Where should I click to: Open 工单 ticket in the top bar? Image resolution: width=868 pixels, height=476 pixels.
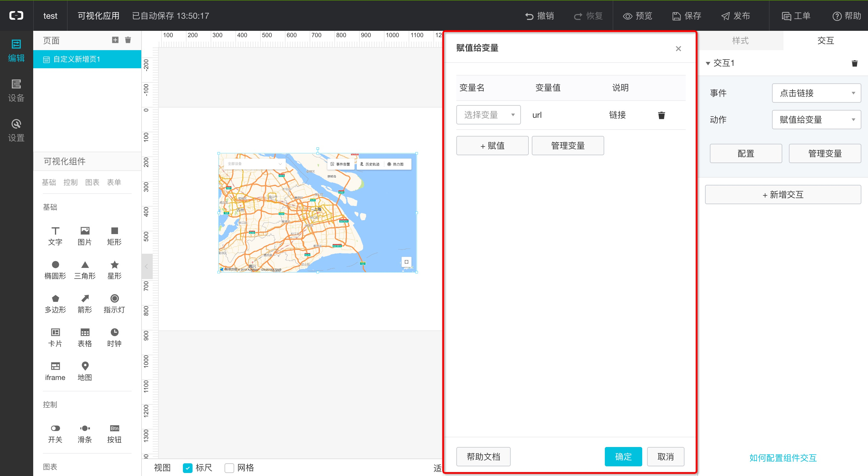(796, 16)
